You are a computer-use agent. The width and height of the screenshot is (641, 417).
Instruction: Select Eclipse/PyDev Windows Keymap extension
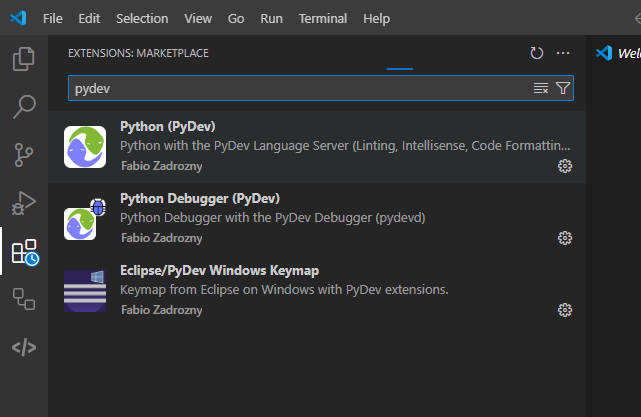point(300,290)
